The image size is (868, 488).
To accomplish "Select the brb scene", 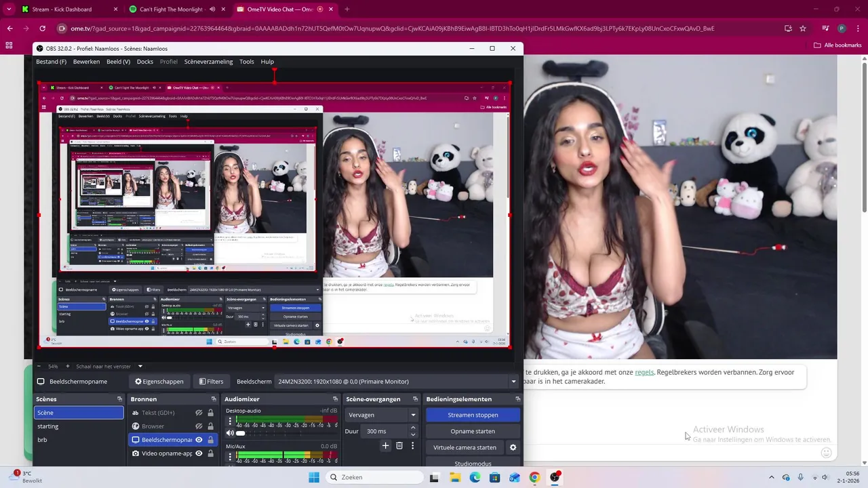I will coord(79,440).
